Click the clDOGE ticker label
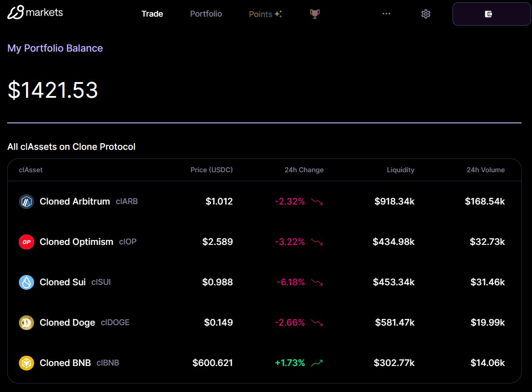 coord(115,322)
